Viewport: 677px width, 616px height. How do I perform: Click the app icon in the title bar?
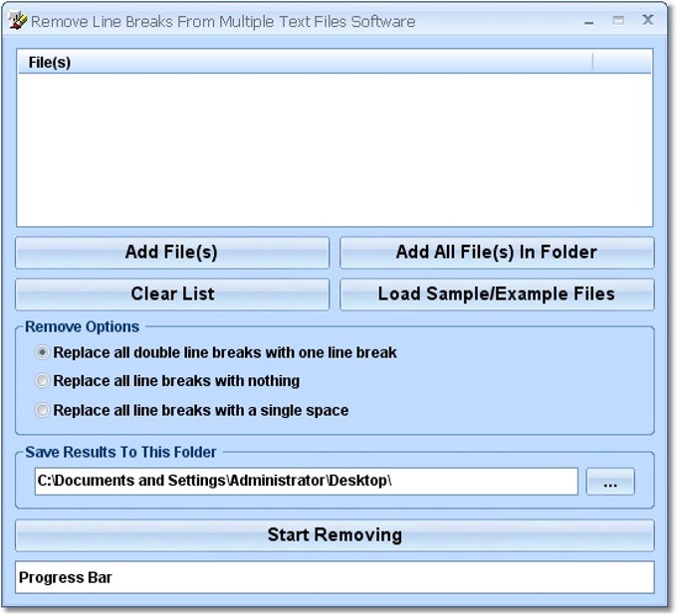pyautogui.click(x=17, y=20)
